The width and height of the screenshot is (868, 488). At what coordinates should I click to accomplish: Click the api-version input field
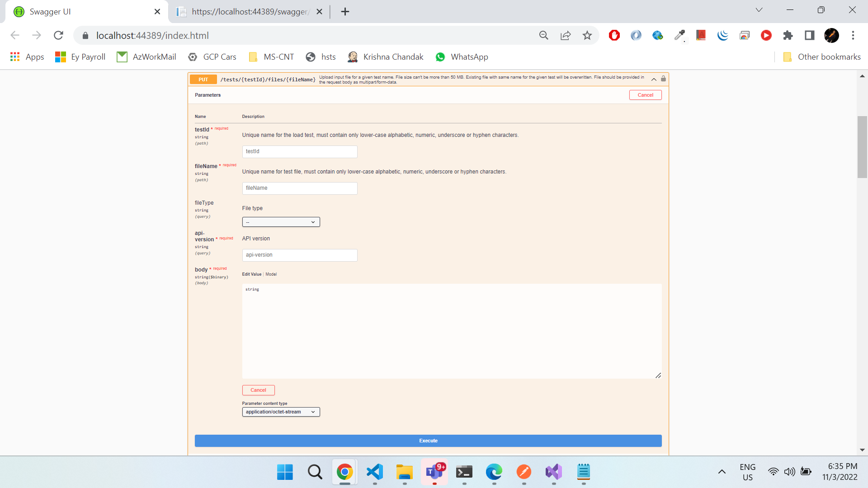300,255
